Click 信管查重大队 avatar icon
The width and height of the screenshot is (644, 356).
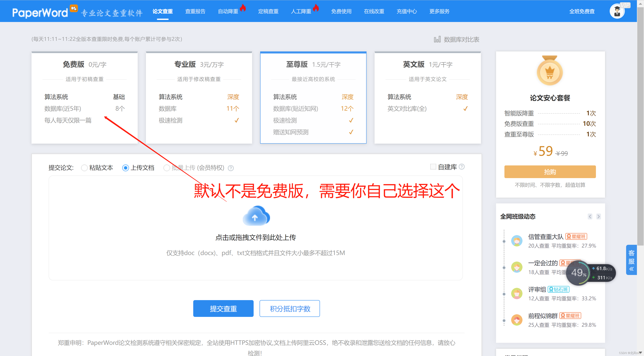click(x=517, y=241)
